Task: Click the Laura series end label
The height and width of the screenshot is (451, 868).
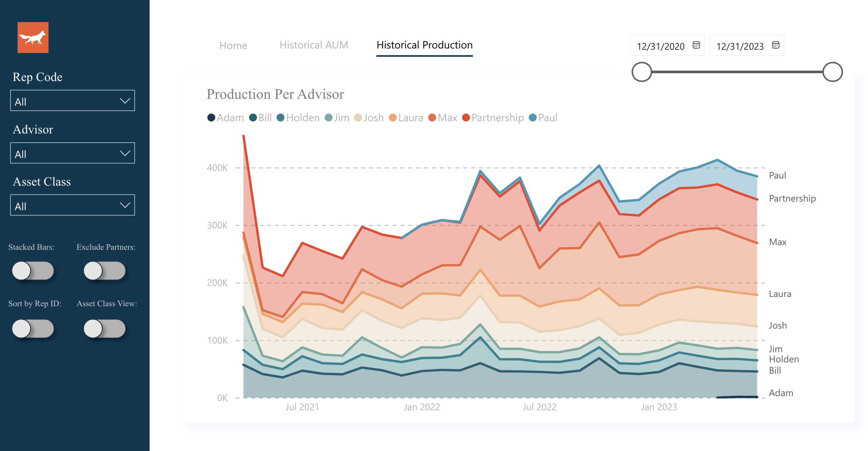Action: (780, 294)
